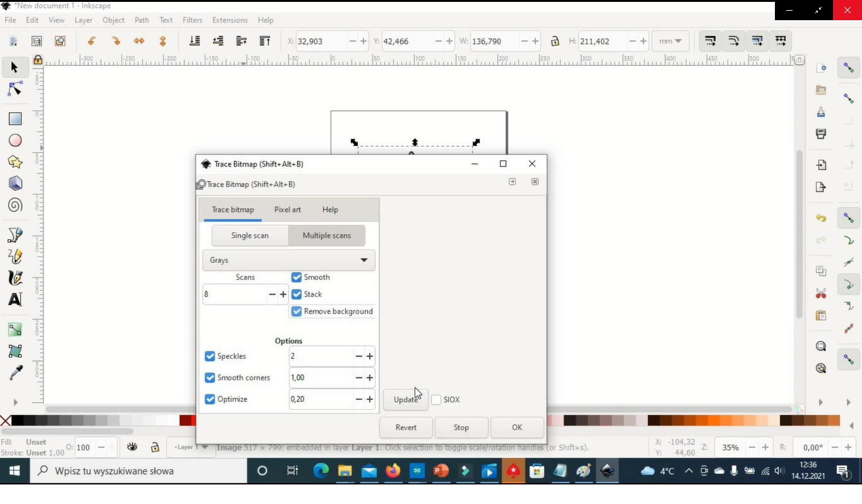Toggle the Optimize checkbox

click(x=210, y=399)
